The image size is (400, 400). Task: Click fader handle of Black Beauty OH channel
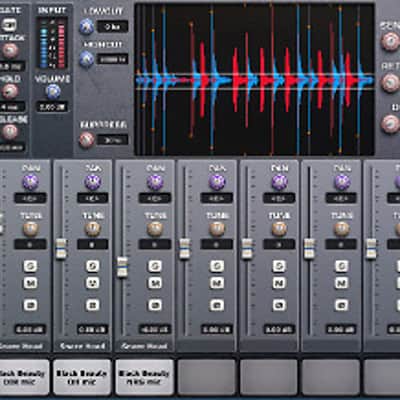click(x=61, y=249)
